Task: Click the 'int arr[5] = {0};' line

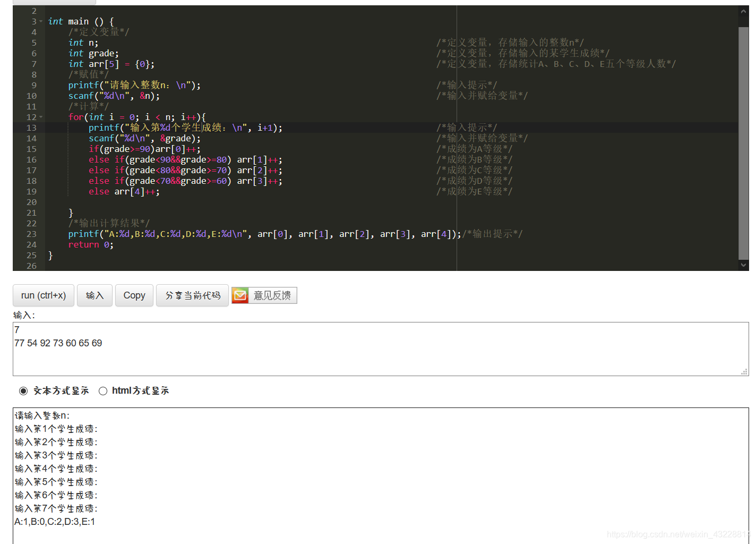Action: pos(111,64)
